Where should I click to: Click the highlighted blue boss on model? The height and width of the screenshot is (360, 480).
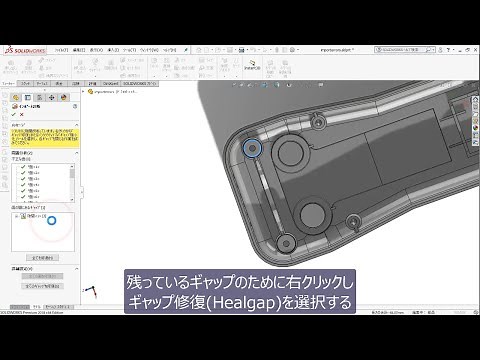[252, 148]
